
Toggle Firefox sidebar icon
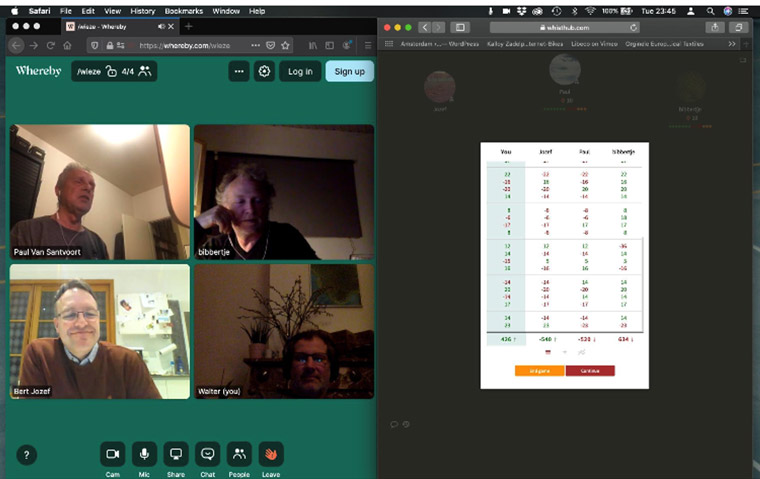[x=330, y=46]
